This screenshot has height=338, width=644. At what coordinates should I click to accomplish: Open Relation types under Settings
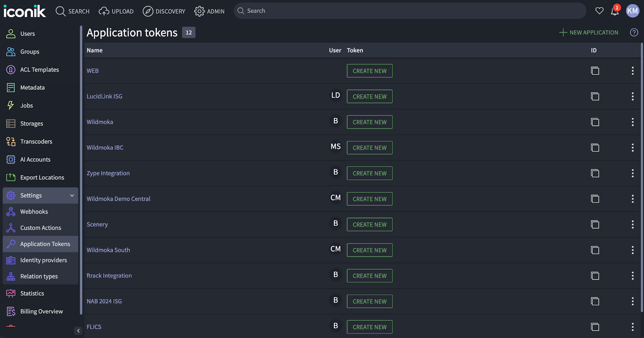(x=40, y=276)
